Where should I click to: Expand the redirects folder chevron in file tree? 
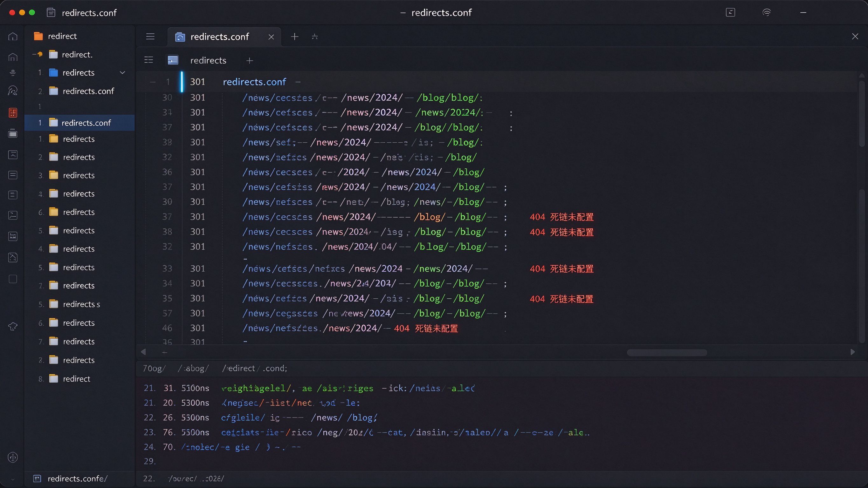[x=123, y=72]
